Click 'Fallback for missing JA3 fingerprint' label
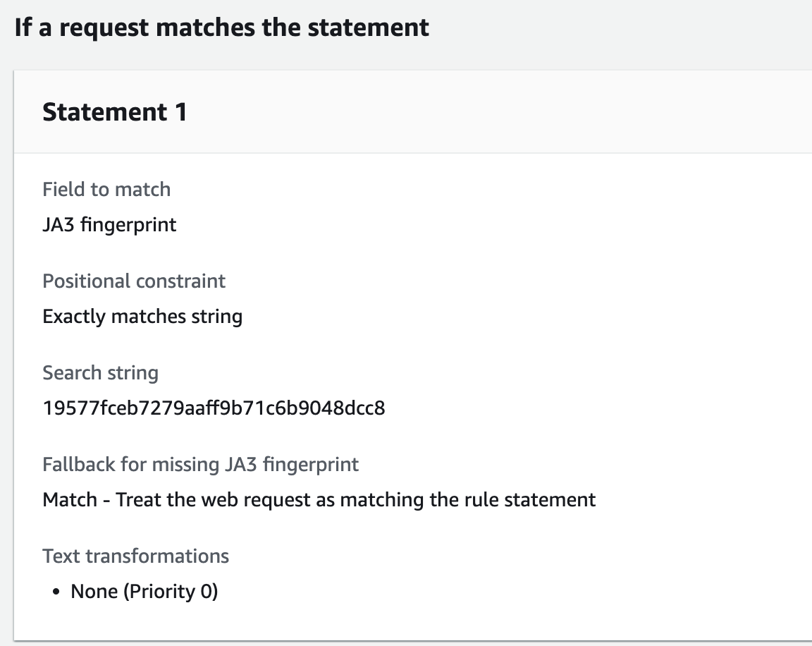This screenshot has height=646, width=812. [200, 464]
